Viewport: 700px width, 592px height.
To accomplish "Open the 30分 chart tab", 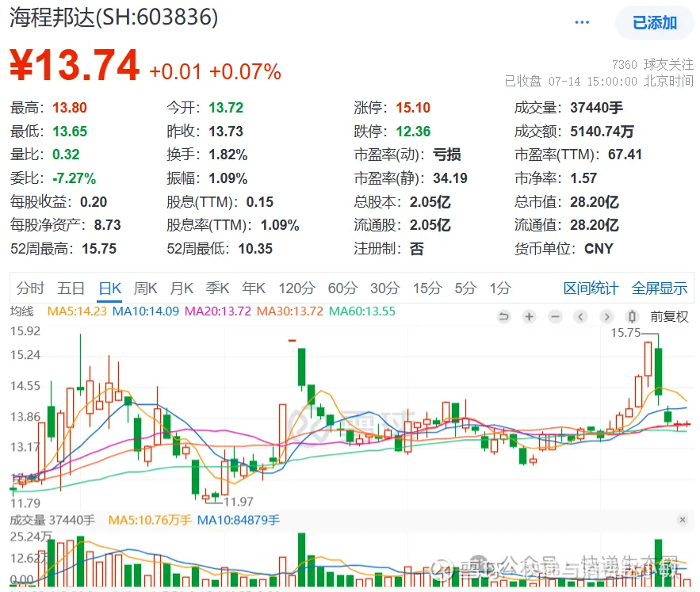I will [x=384, y=288].
